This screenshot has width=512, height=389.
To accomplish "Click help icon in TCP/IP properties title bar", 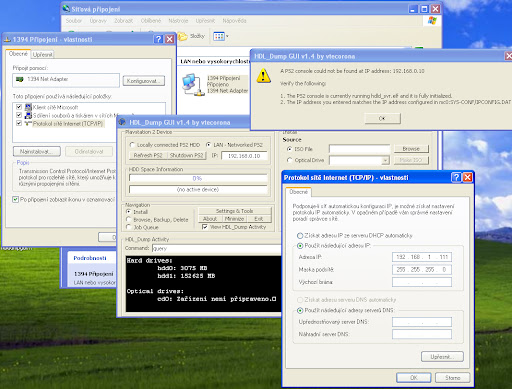I will (456, 177).
